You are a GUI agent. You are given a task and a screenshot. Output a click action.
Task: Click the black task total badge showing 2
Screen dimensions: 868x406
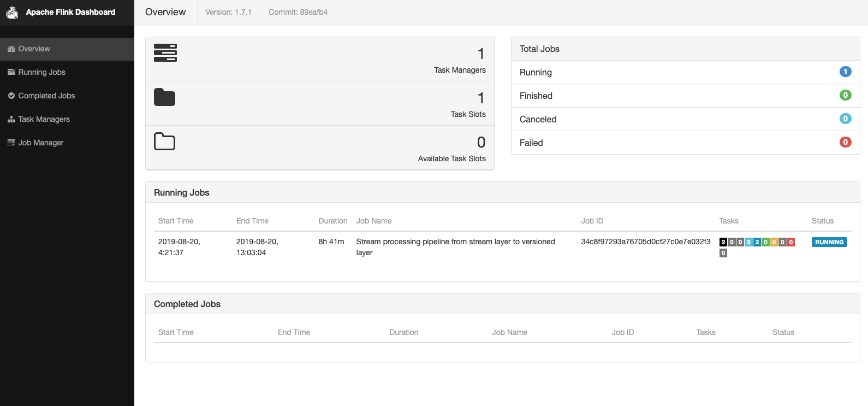coord(723,242)
